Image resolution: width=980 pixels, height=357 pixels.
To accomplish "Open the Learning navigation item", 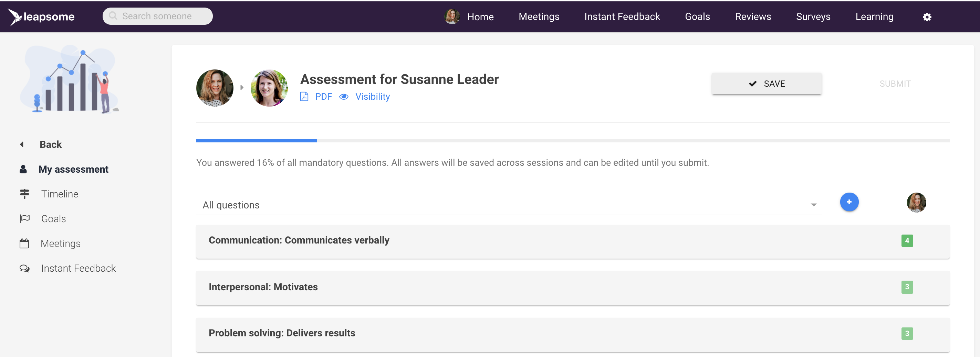I will pos(874,17).
